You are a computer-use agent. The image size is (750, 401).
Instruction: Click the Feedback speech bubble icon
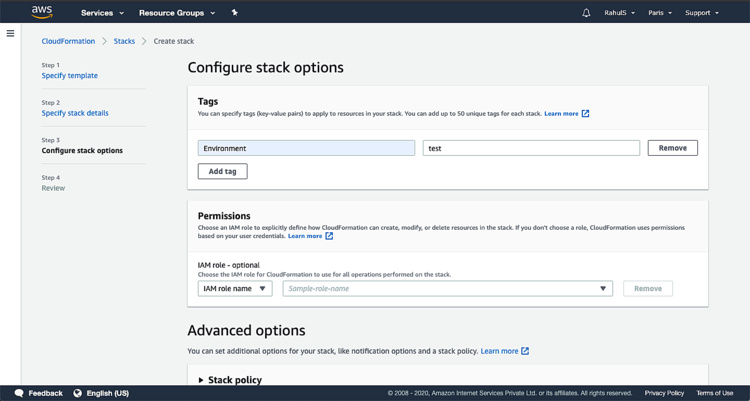click(19, 393)
